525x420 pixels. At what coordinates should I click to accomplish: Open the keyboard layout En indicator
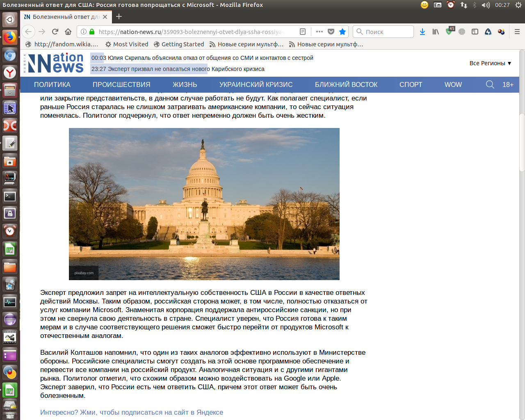tap(438, 5)
